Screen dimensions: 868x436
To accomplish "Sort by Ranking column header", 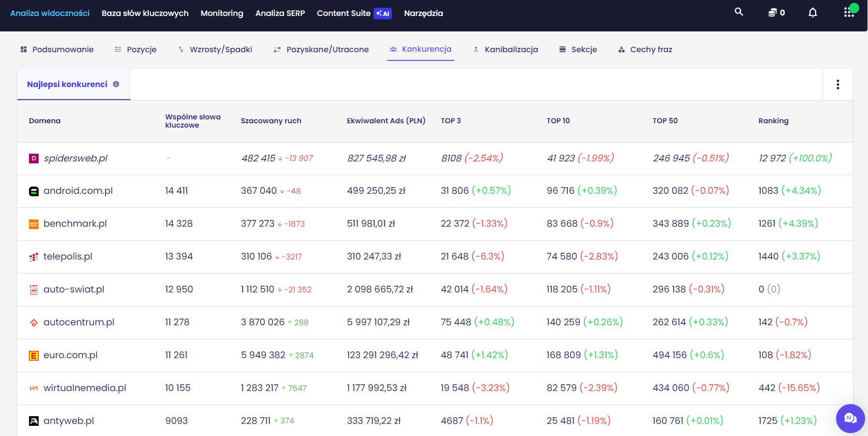I will pyautogui.click(x=773, y=121).
